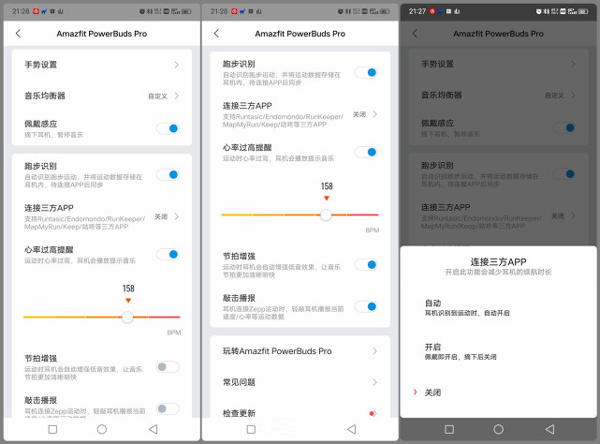600x444 pixels.
Task: Tap dimmed 音乐均衡器 chevron on right phone
Action: click(x=573, y=95)
